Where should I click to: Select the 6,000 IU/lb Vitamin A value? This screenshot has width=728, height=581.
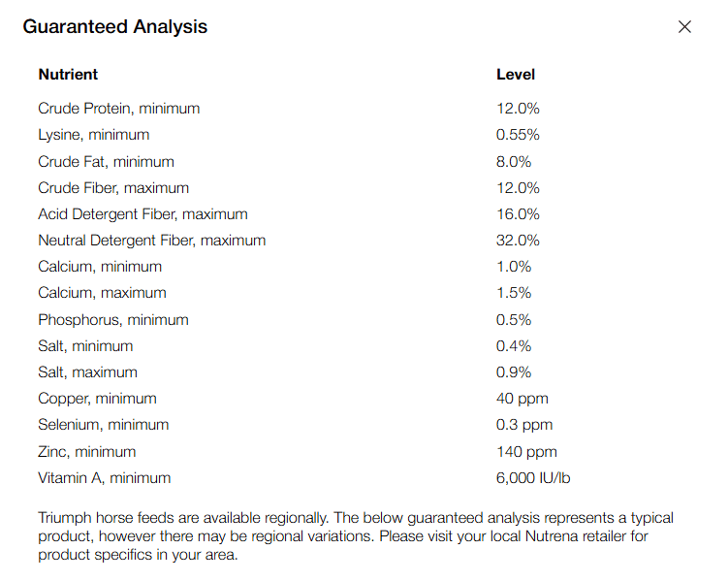tap(539, 478)
